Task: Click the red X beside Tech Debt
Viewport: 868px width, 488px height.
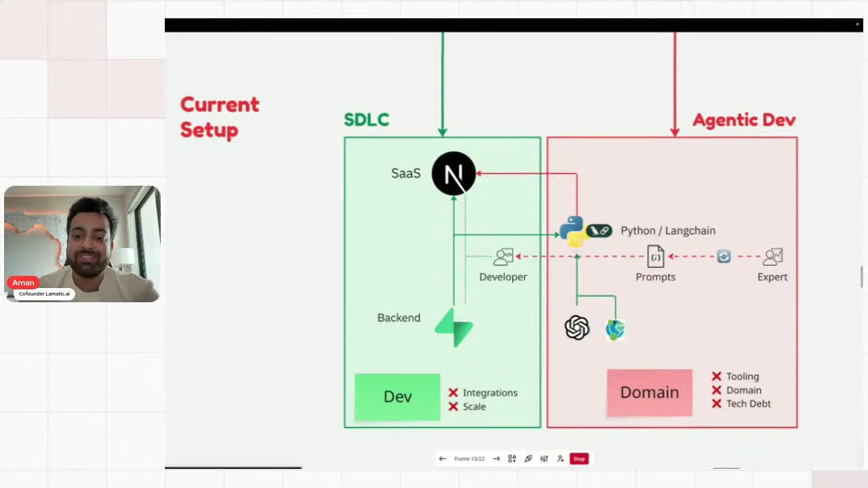Action: pos(717,404)
